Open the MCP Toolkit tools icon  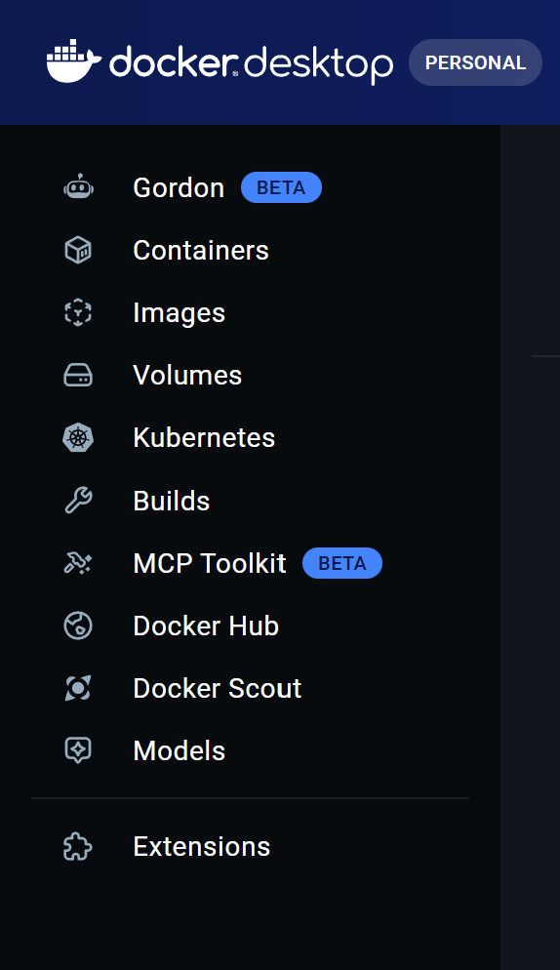pyautogui.click(x=78, y=563)
